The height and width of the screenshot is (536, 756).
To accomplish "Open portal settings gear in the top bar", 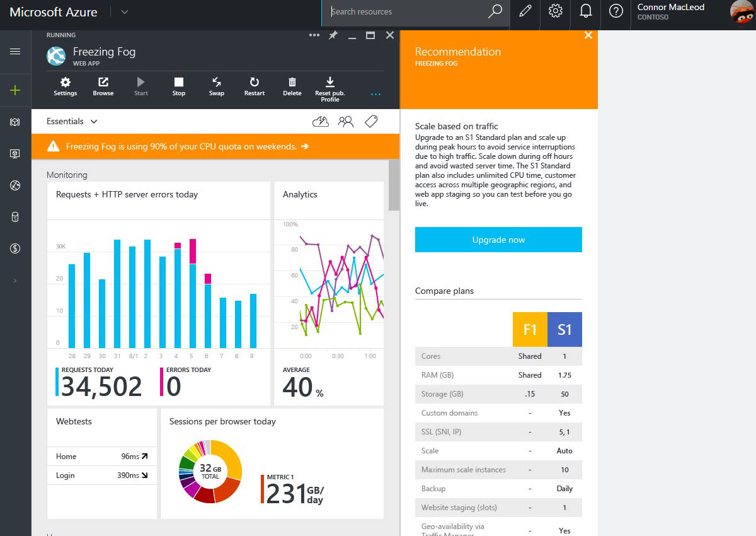I will tap(555, 11).
